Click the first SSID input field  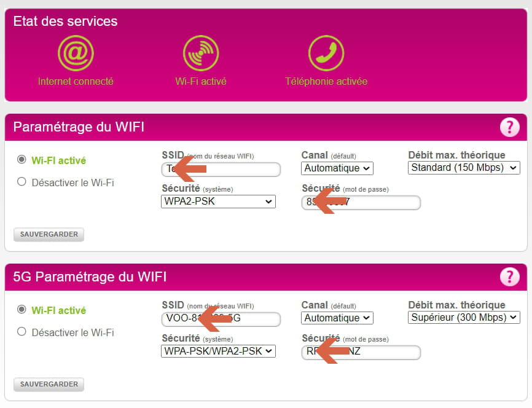point(221,169)
